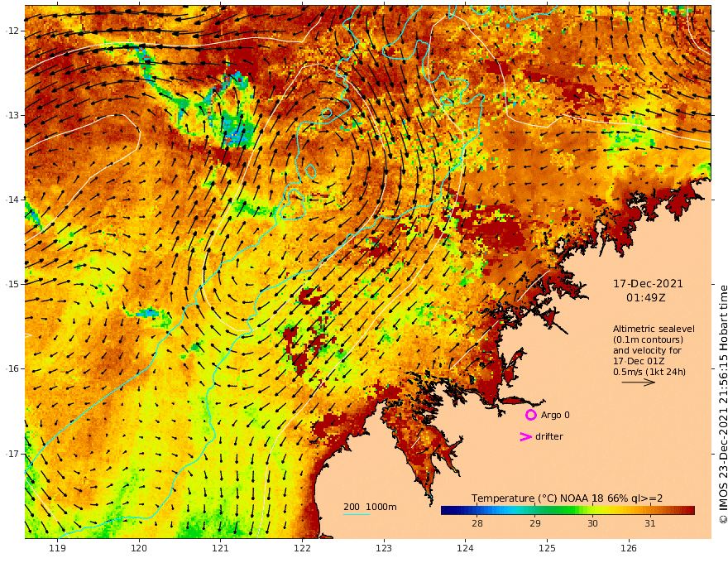
Task: Click the longitude axis label '124'
Action: [465, 548]
